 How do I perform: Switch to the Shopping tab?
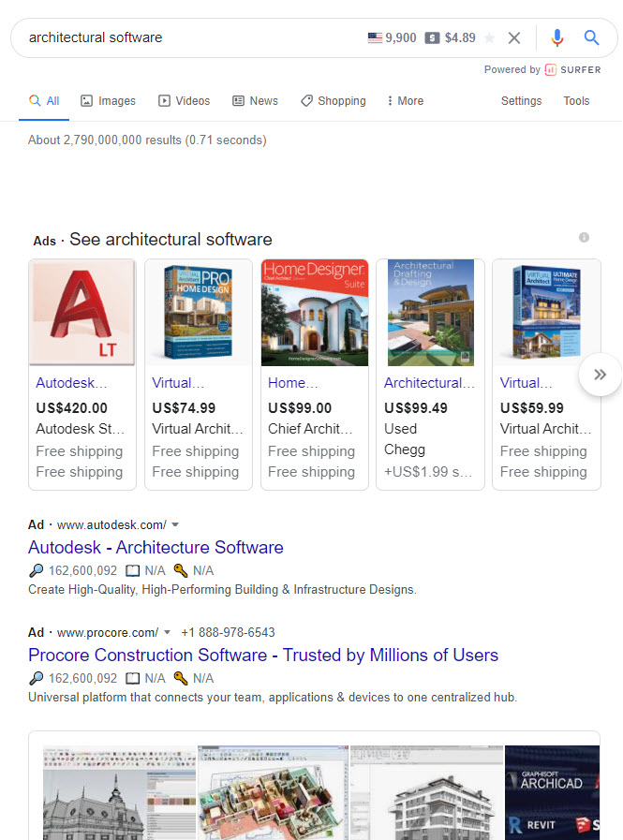(x=334, y=101)
